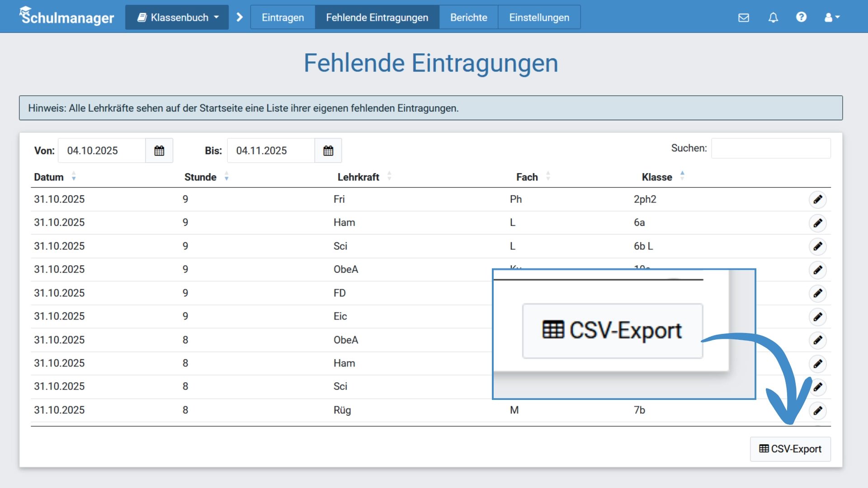Edit the 7b Rüg entry via pencil icon
The image size is (868, 488).
point(818,411)
